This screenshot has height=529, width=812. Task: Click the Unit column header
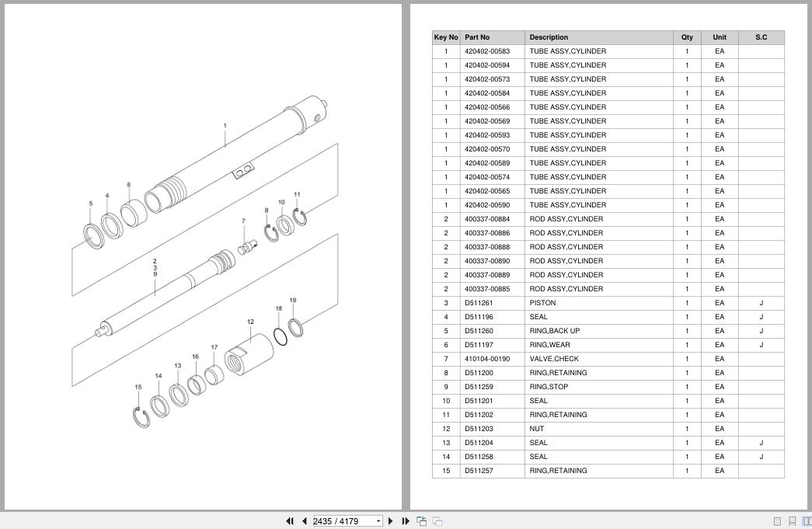pos(720,37)
